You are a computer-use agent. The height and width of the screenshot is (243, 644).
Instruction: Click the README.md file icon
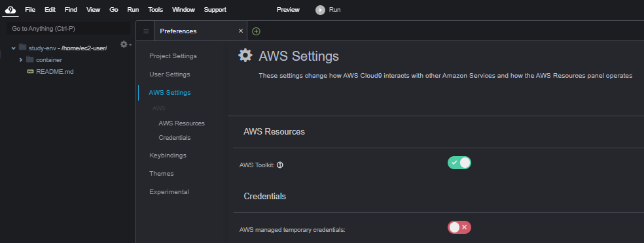tap(30, 72)
